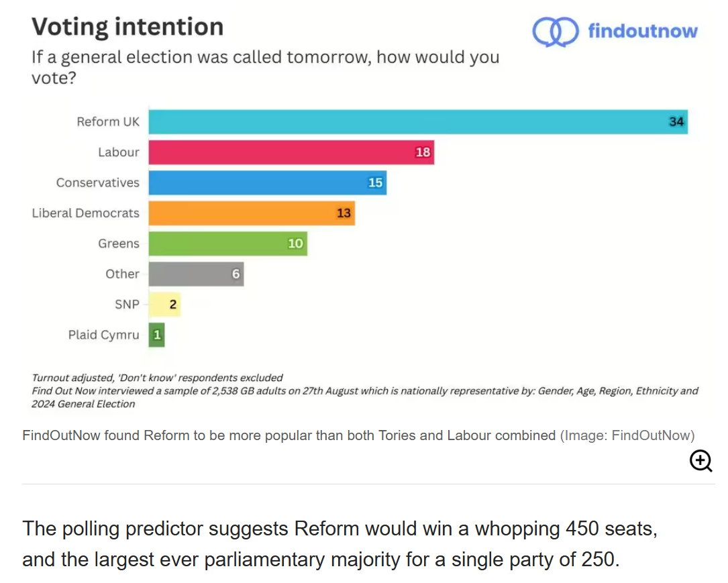
Task: Click the findoutnow brand name text
Action: pos(642,32)
